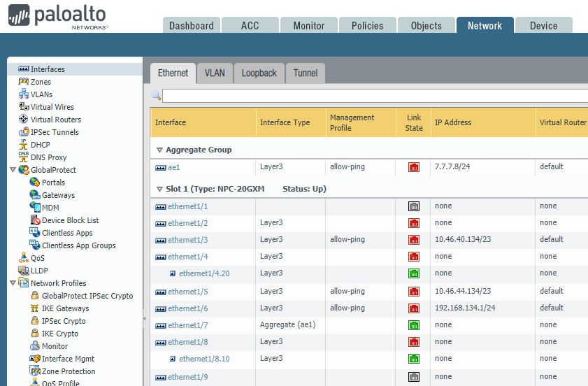Collapse the Aggregate Group section

tap(159, 150)
